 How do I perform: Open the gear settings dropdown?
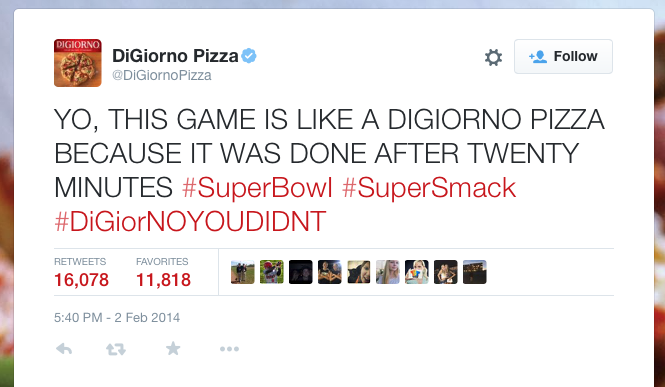coord(493,57)
